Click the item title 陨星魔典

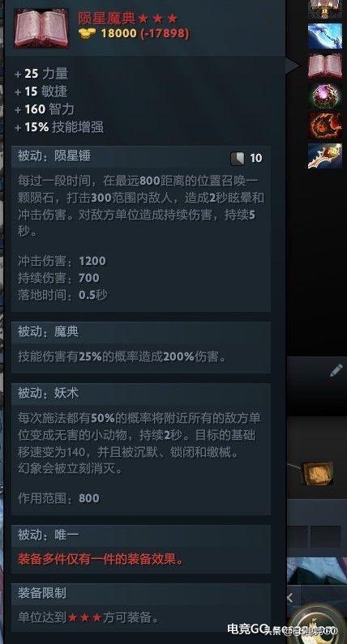tap(106, 18)
